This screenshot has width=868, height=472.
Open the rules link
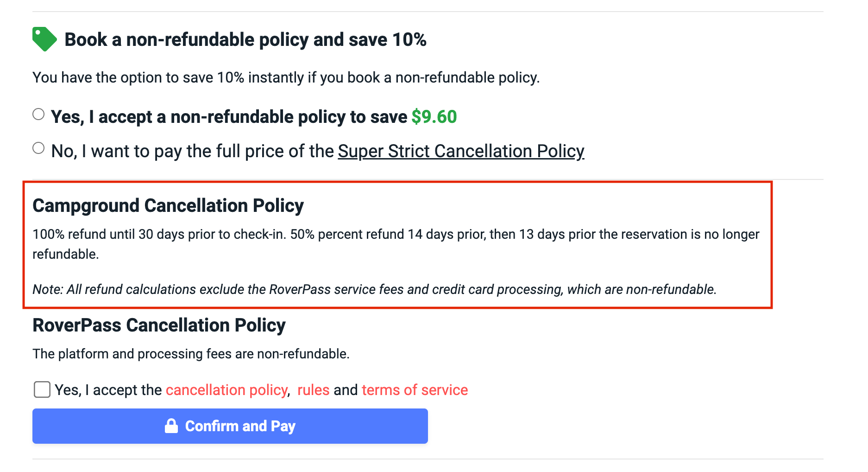(313, 390)
